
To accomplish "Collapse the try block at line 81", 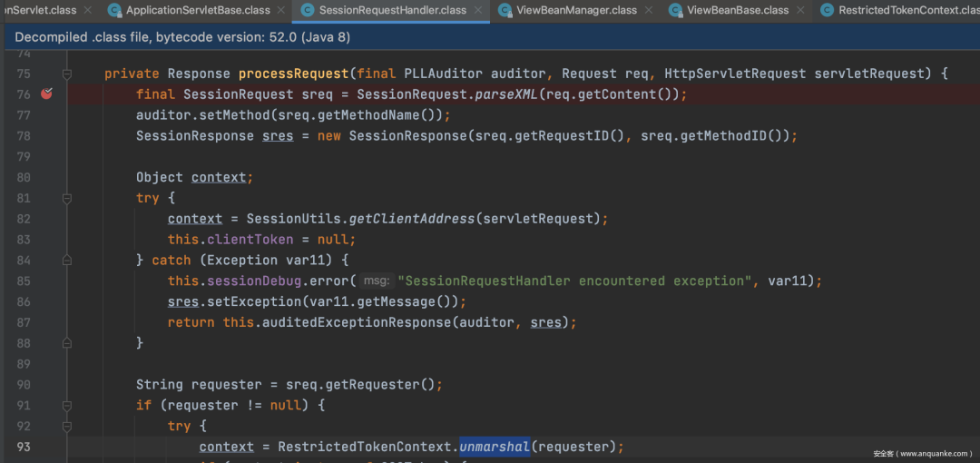I will pos(67,198).
